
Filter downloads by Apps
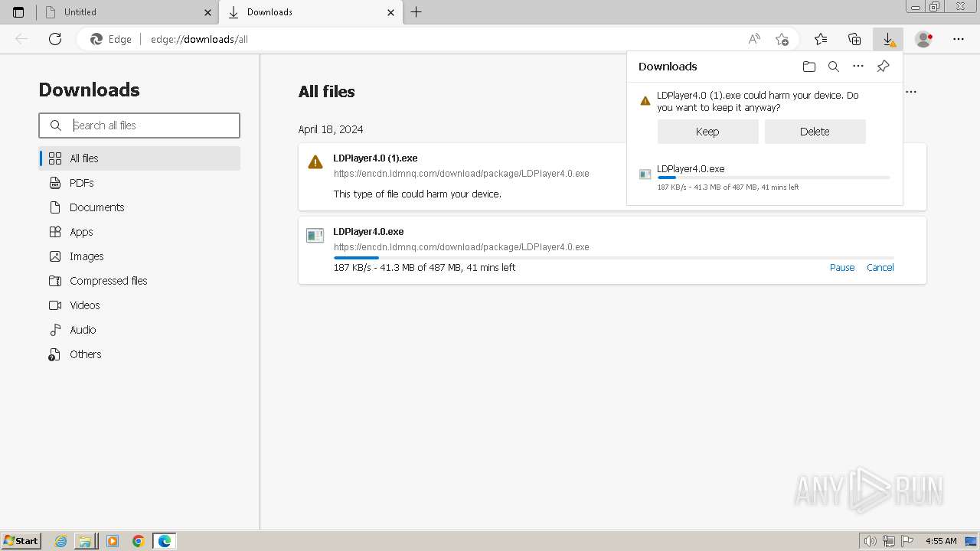139,232
